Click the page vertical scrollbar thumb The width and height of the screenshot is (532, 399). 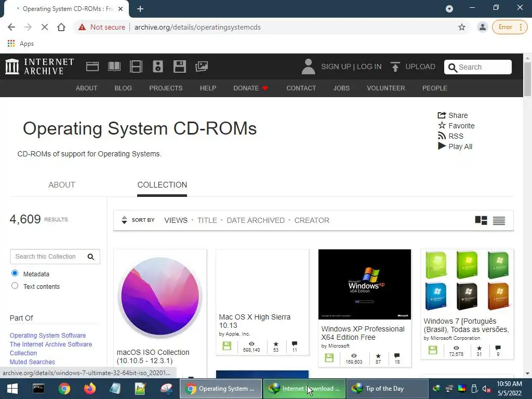[x=527, y=79]
